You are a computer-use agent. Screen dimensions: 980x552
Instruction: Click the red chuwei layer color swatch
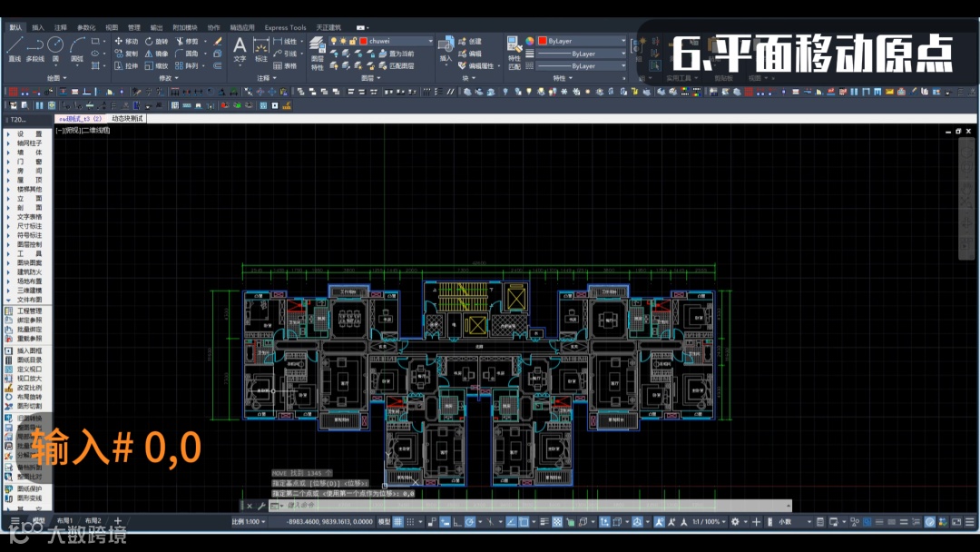363,41
